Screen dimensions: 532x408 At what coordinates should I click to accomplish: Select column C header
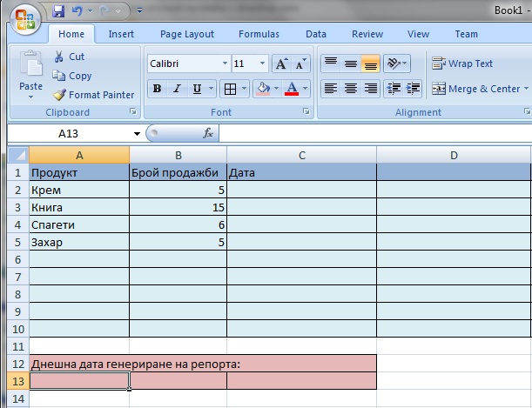(x=301, y=155)
